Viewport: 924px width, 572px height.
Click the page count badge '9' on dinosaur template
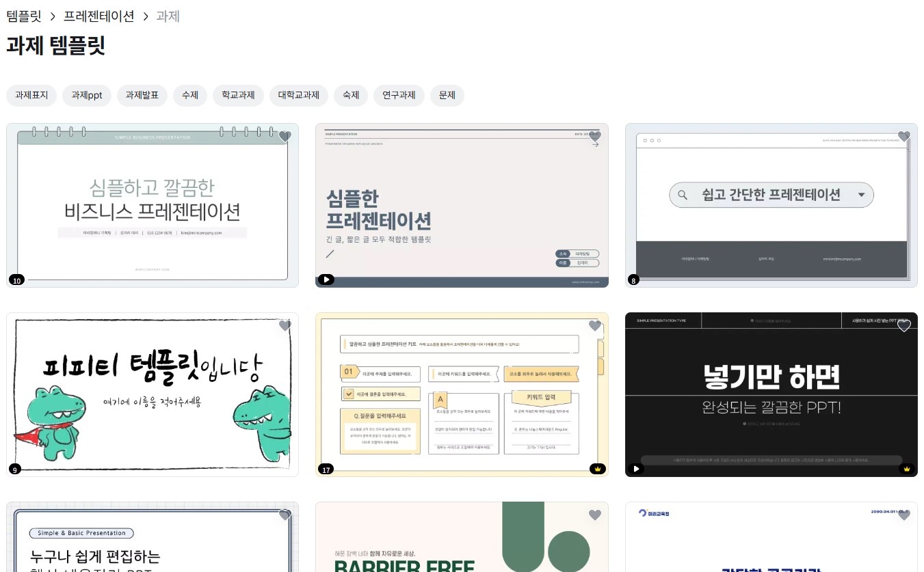(14, 469)
